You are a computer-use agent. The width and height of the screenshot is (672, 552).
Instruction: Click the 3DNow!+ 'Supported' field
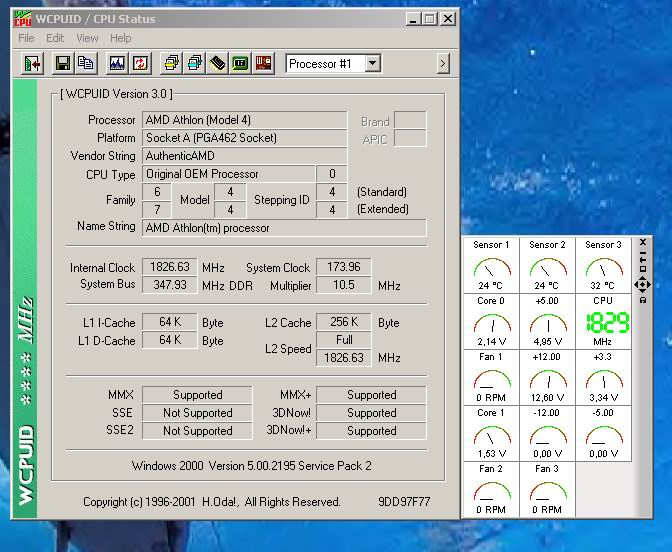click(x=371, y=431)
